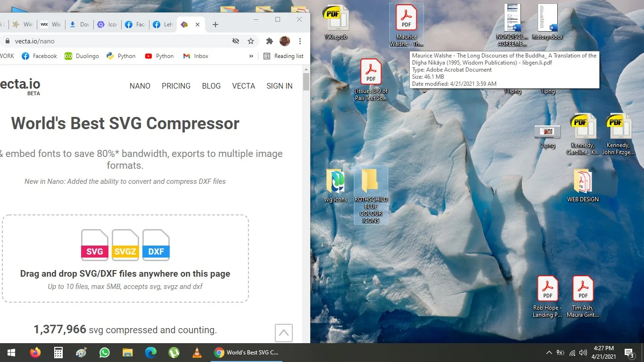644x362 pixels.
Task: Open the Pali Text Society Issues 8-9 PDF
Action: coord(371,80)
